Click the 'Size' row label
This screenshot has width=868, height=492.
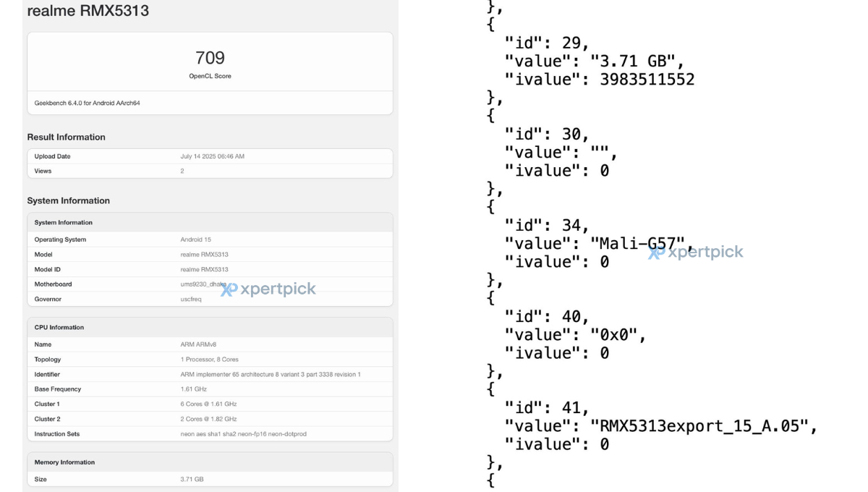coord(41,479)
